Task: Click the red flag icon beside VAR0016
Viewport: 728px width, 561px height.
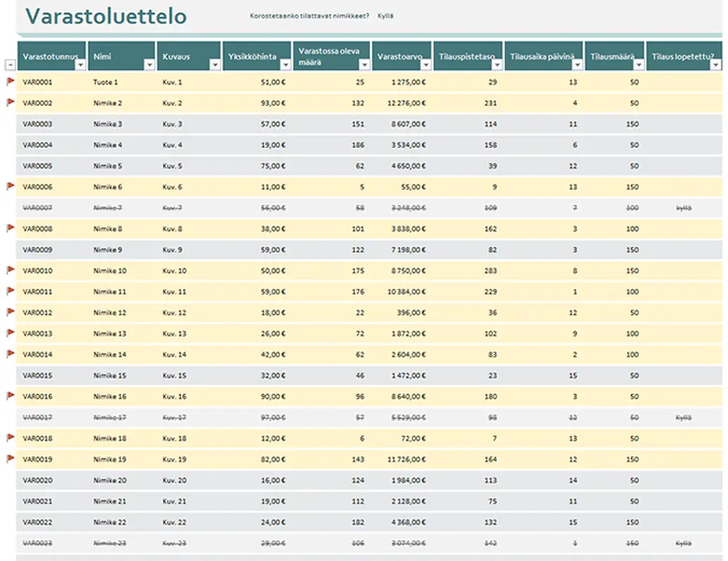Action: [x=11, y=396]
